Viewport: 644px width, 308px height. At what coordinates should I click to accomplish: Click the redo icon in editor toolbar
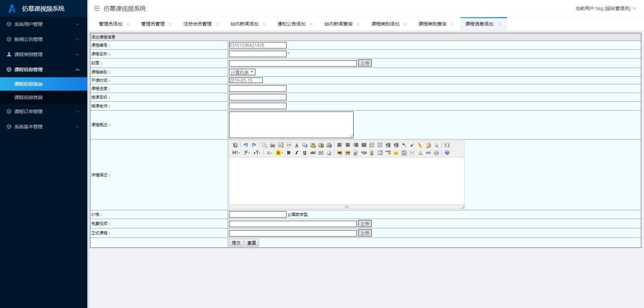click(254, 145)
